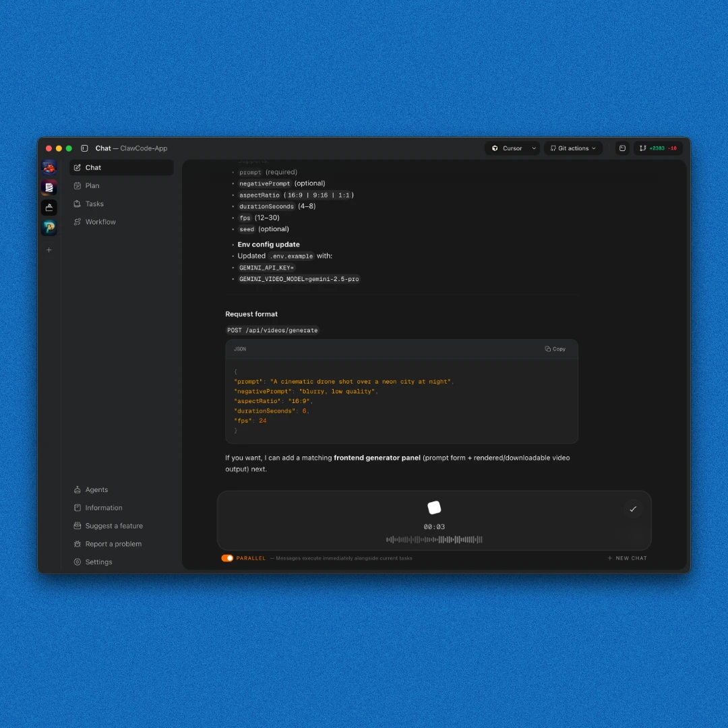Click the clipboard icon beside Git actions
Viewport: 728px width, 728px height.
pos(621,148)
